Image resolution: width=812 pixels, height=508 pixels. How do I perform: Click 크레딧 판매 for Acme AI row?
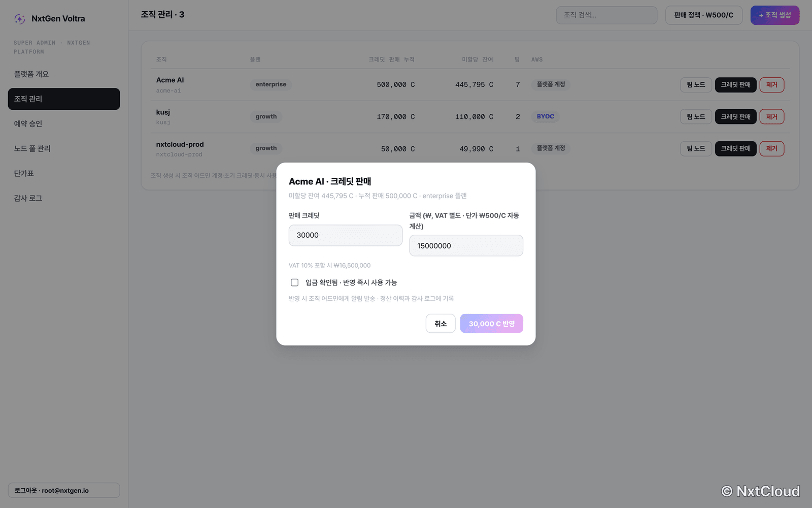736,85
